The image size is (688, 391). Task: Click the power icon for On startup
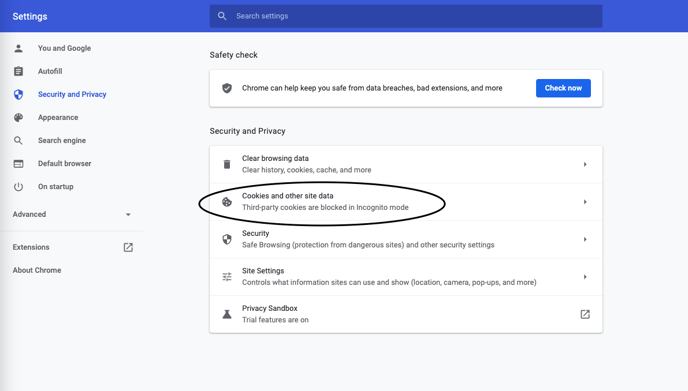coord(18,187)
